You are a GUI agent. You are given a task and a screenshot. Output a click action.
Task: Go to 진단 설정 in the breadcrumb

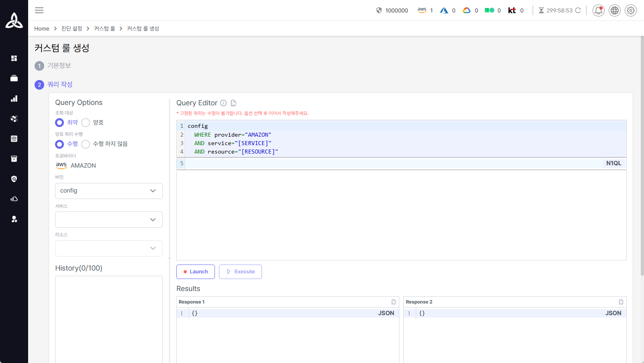pos(72,29)
